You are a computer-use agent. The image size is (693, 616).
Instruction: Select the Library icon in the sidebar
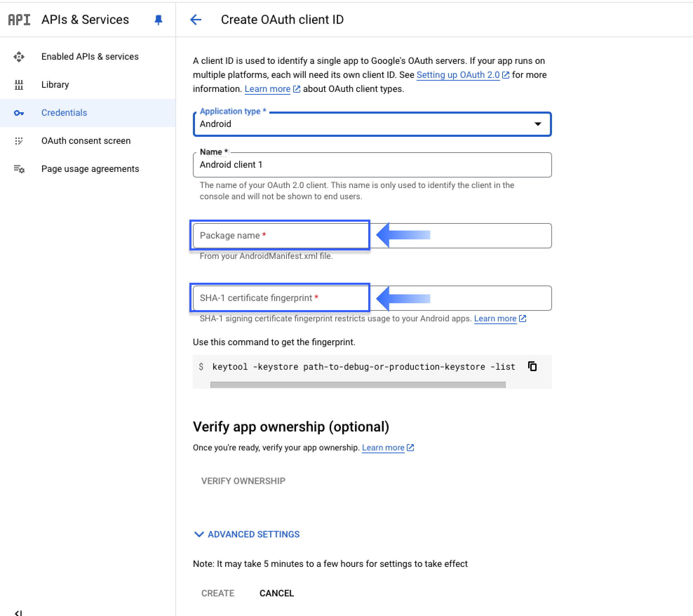[19, 85]
